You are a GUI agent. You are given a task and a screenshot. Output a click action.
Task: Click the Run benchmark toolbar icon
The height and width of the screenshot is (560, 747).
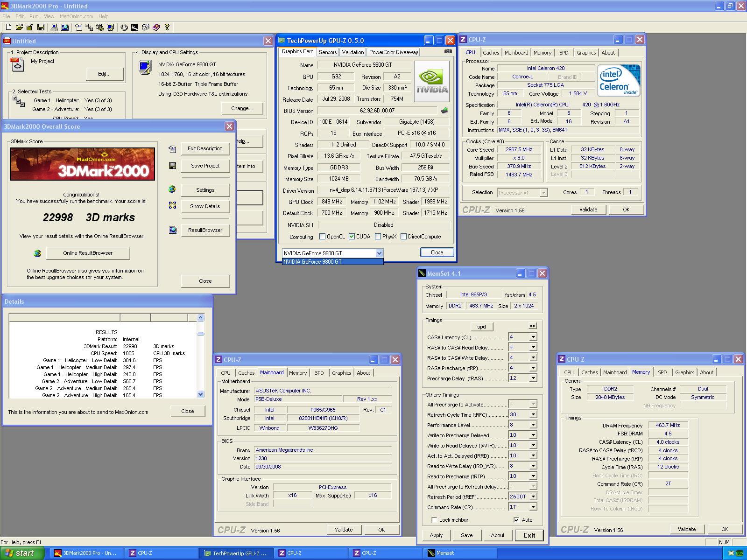(x=124, y=27)
